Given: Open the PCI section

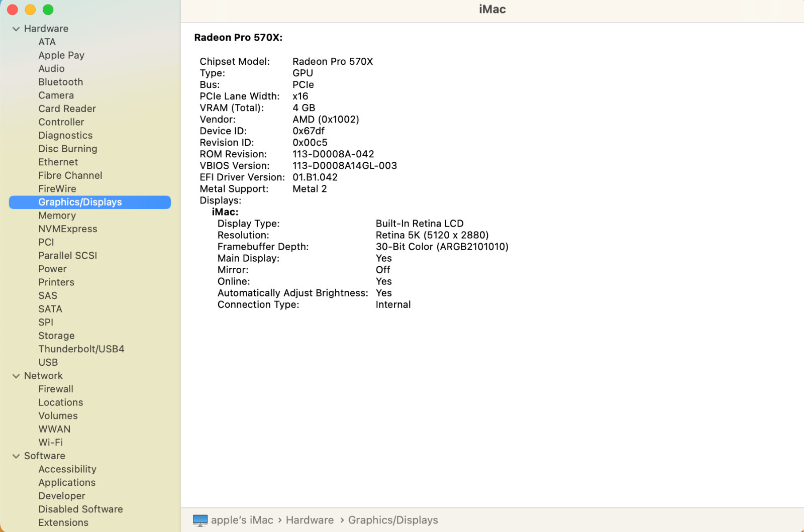Looking at the screenshot, I should [46, 242].
